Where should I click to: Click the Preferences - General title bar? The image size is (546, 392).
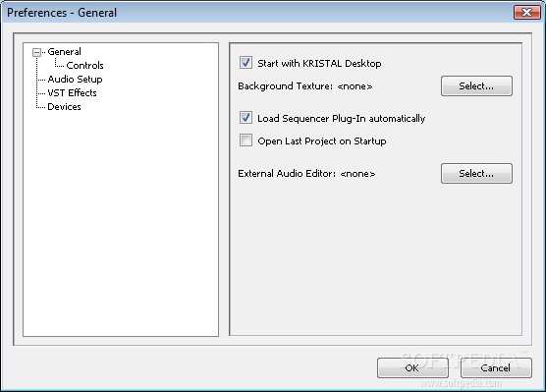click(x=257, y=13)
